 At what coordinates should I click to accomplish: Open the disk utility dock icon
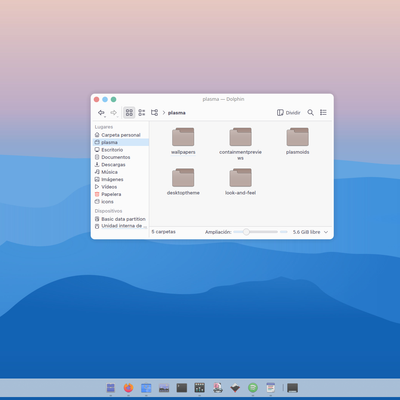218,388
